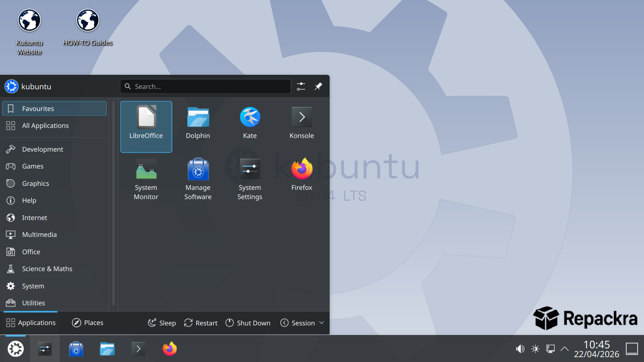Screen dimensions: 644x362
Task: Open System Monitor app
Action: click(x=146, y=179)
